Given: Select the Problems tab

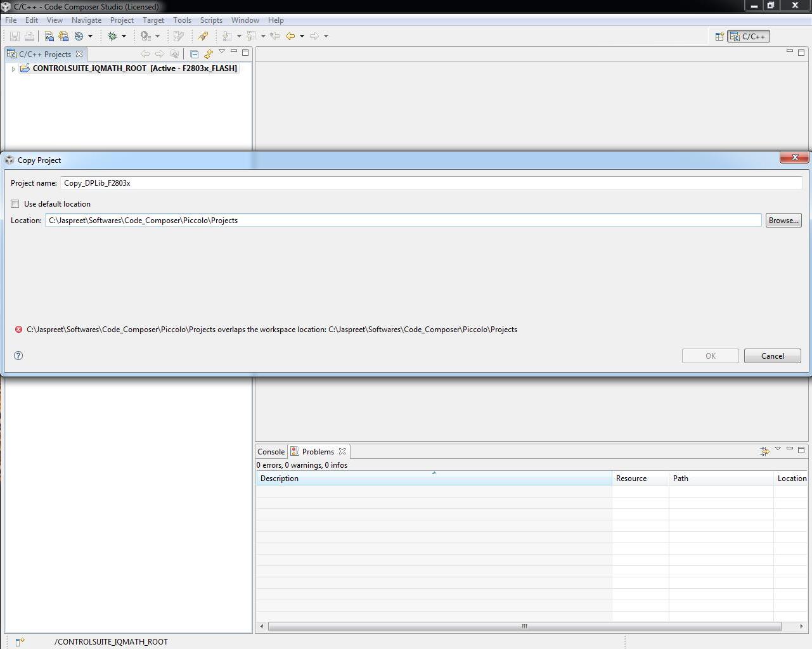Looking at the screenshot, I should click(x=318, y=452).
